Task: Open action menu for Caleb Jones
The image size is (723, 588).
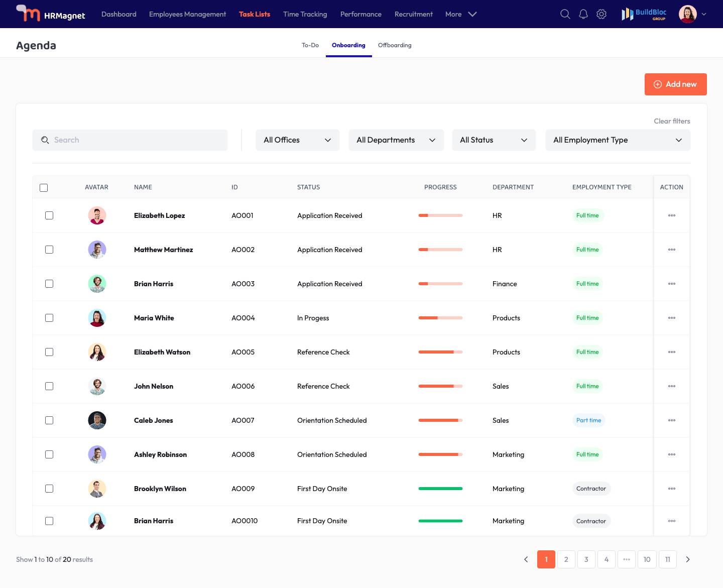Action: [672, 420]
